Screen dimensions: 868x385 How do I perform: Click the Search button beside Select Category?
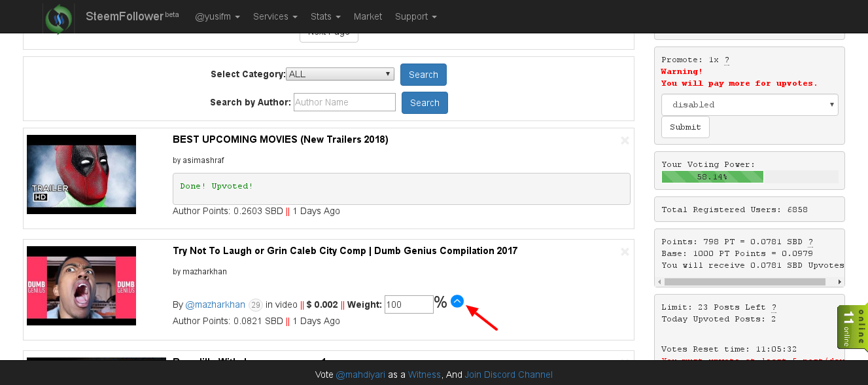pyautogui.click(x=423, y=74)
